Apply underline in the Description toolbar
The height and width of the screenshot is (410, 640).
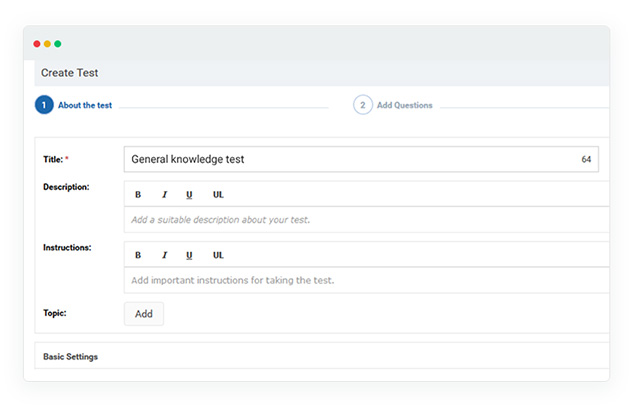coord(189,194)
